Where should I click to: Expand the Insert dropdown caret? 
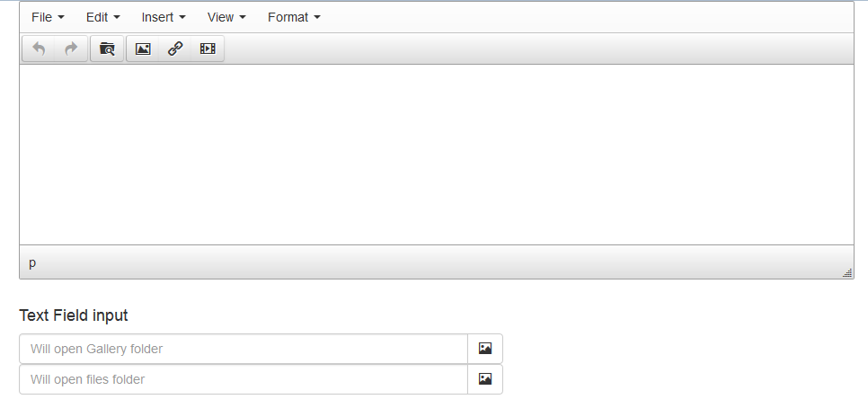(182, 18)
